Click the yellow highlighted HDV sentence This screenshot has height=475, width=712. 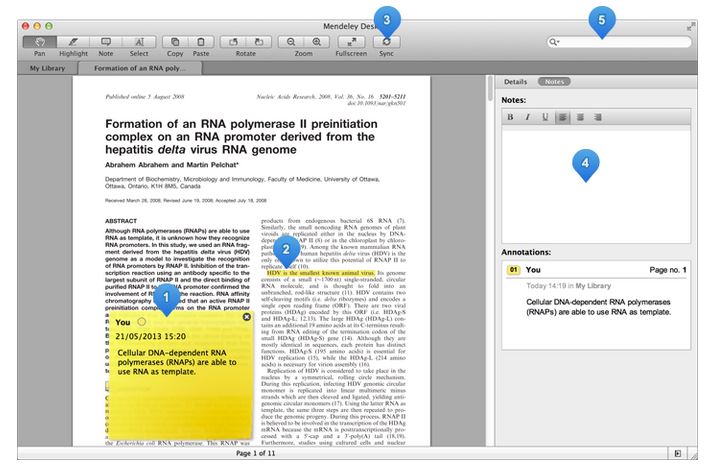click(321, 273)
